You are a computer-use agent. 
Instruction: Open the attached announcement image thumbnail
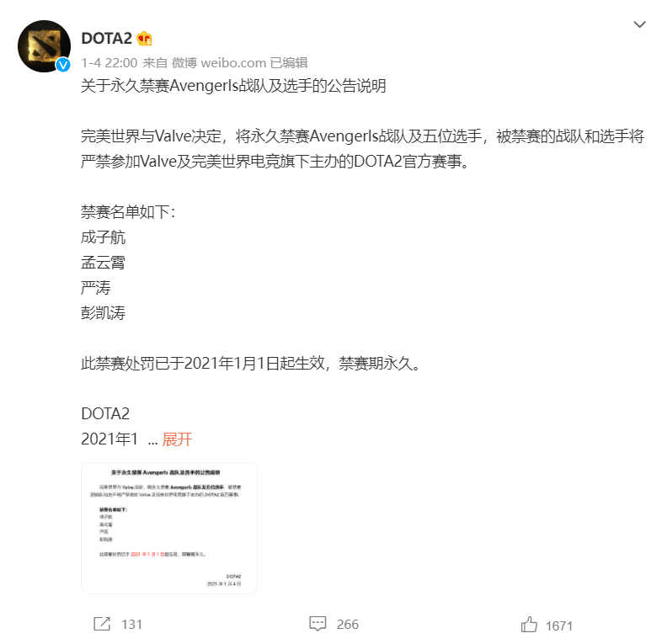click(169, 528)
